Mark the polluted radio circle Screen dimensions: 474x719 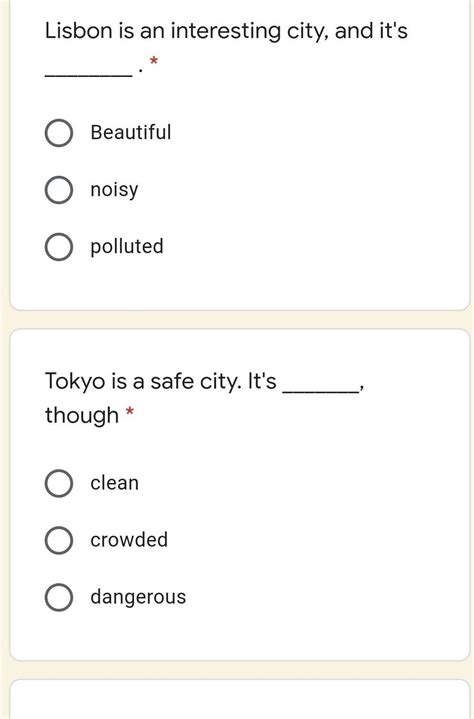(59, 247)
